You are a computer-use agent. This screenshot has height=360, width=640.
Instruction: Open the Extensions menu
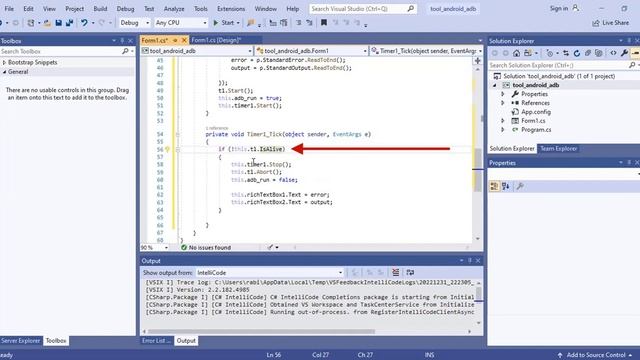coord(231,8)
